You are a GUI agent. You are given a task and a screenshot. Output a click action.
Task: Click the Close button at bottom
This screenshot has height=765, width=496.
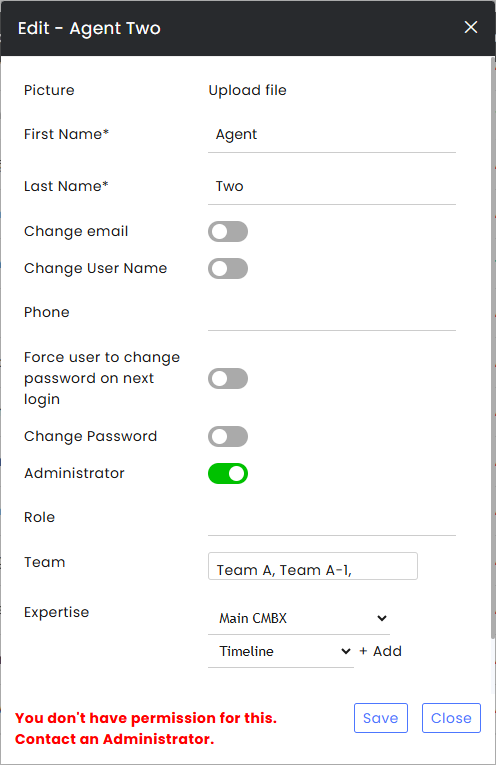(451, 718)
